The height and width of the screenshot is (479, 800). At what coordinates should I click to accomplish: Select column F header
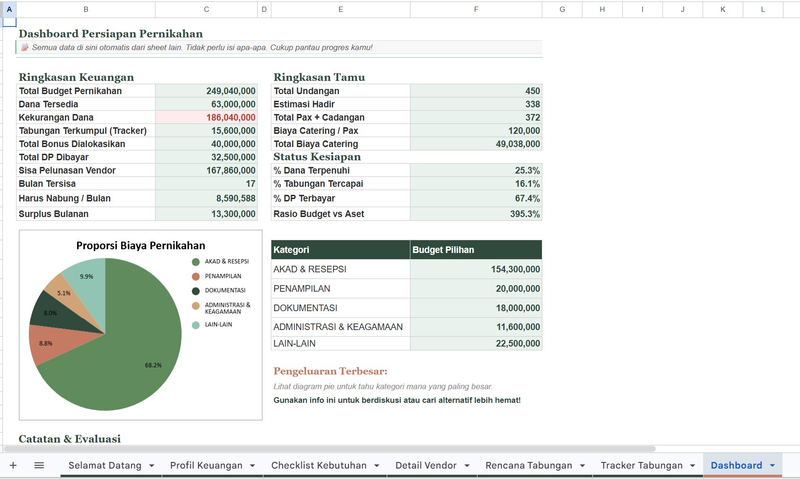tap(476, 9)
